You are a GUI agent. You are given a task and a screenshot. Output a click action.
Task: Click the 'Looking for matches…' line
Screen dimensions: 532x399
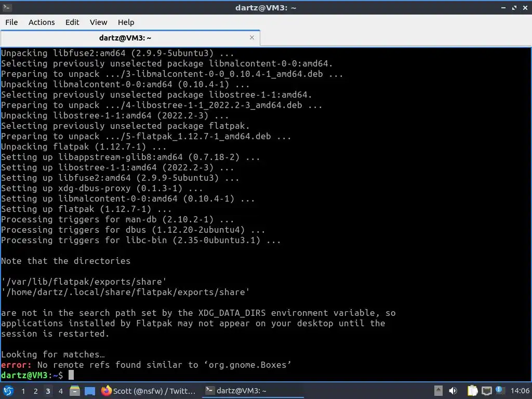[x=53, y=354]
